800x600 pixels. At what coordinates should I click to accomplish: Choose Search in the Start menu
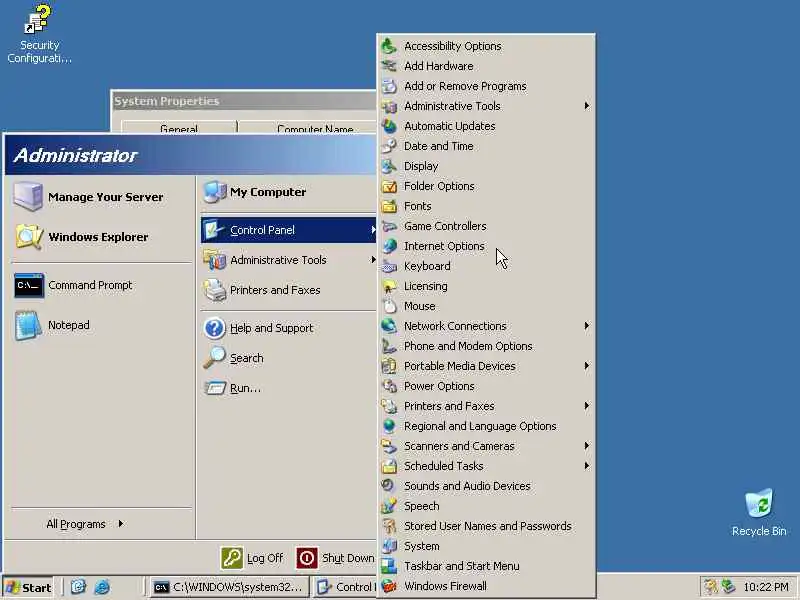[288, 358]
